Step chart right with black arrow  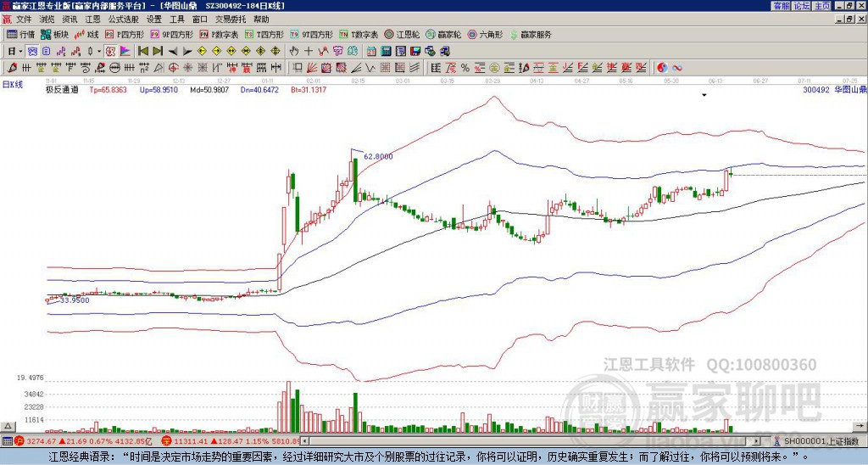point(187,52)
